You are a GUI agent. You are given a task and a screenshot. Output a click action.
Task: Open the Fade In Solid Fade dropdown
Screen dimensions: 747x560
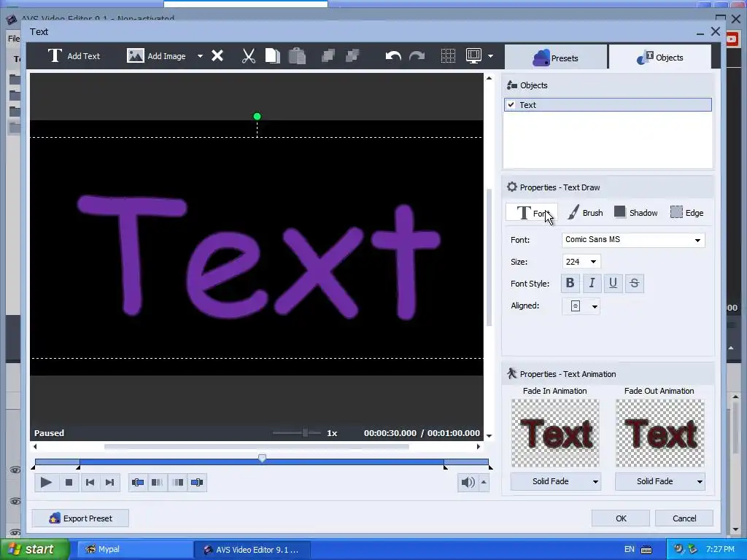pyautogui.click(x=555, y=481)
